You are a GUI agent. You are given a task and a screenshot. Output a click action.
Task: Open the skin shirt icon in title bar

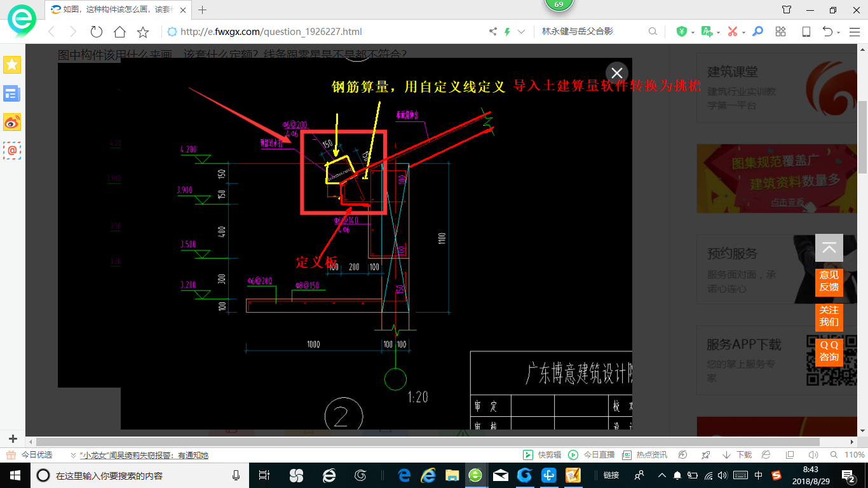(787, 10)
